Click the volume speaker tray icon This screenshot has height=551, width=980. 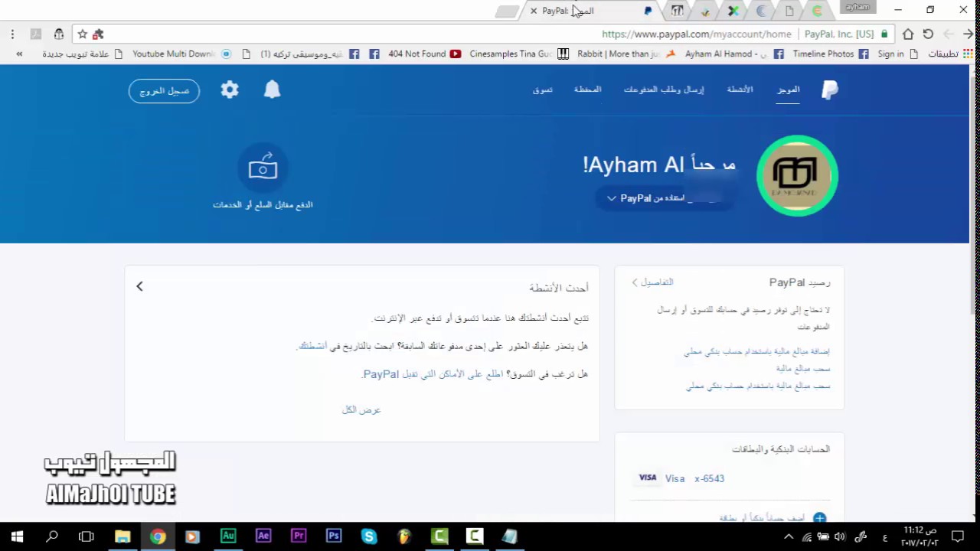840,537
